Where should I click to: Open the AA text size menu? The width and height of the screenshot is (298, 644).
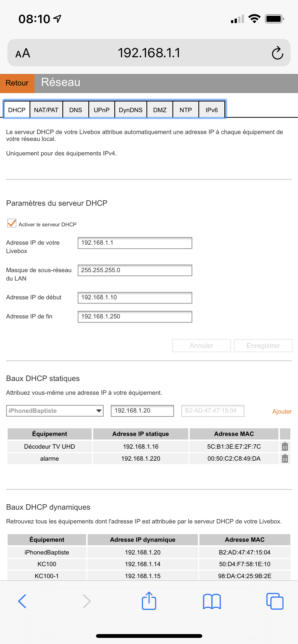23,53
